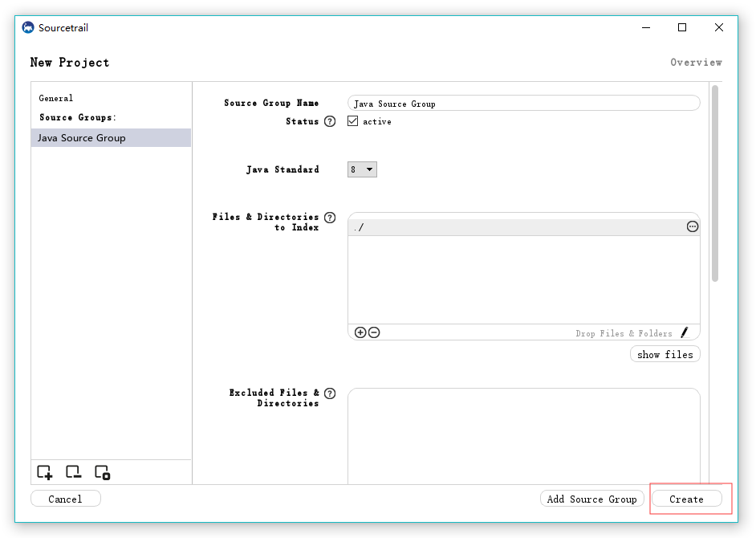Click the ellipsis browse icon on ./ row
The height and width of the screenshot is (538, 756).
[693, 226]
